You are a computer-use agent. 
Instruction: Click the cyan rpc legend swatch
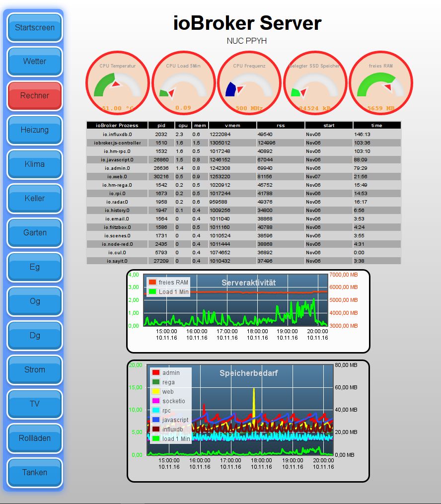[156, 410]
